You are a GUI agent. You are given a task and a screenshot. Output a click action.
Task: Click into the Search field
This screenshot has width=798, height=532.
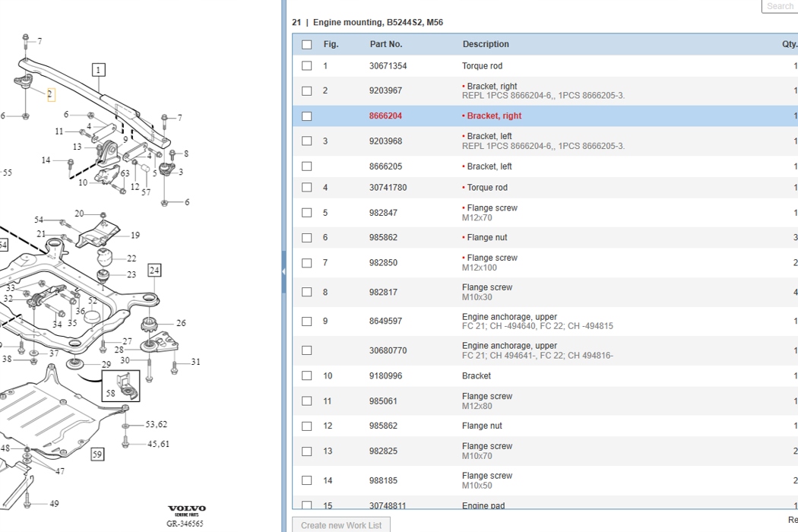(x=780, y=6)
